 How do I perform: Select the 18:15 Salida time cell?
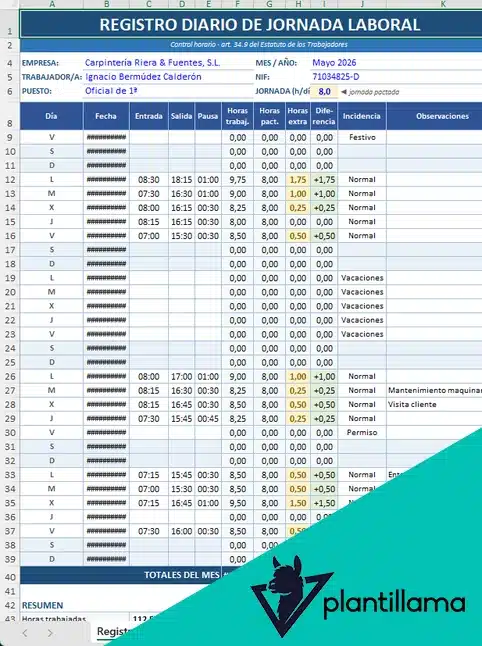[182, 180]
